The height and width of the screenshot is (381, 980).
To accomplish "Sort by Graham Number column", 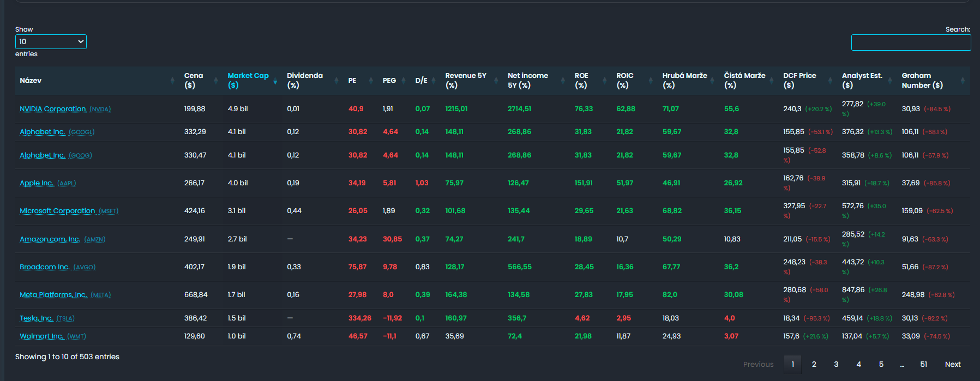I will 933,81.
